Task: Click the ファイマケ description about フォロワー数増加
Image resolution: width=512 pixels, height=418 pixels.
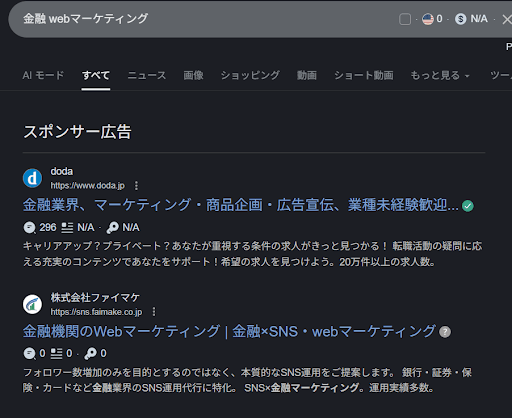Action: (247, 380)
